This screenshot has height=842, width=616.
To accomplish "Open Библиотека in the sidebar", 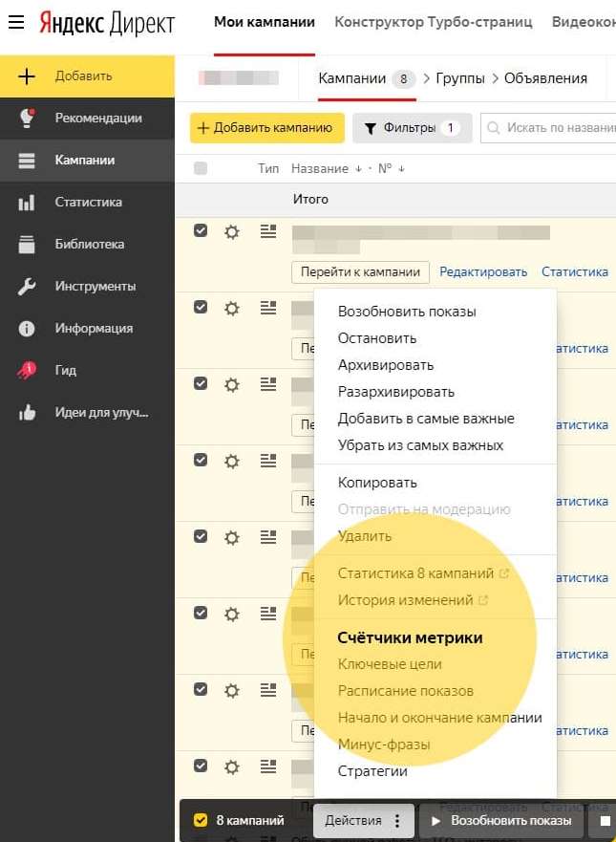I will point(88,244).
